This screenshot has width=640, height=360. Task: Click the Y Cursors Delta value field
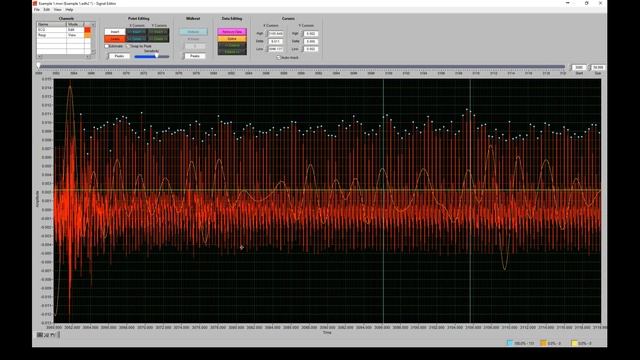point(311,41)
